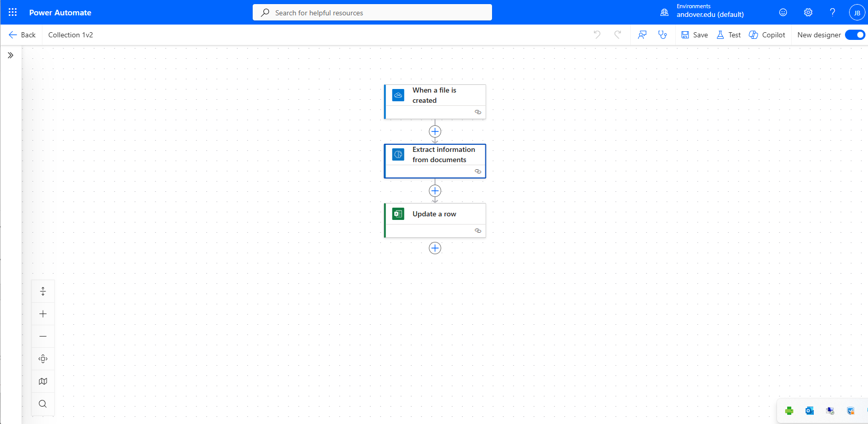The height and width of the screenshot is (424, 868).
Task: Open the send feedback person icon
Action: pyautogui.click(x=642, y=35)
